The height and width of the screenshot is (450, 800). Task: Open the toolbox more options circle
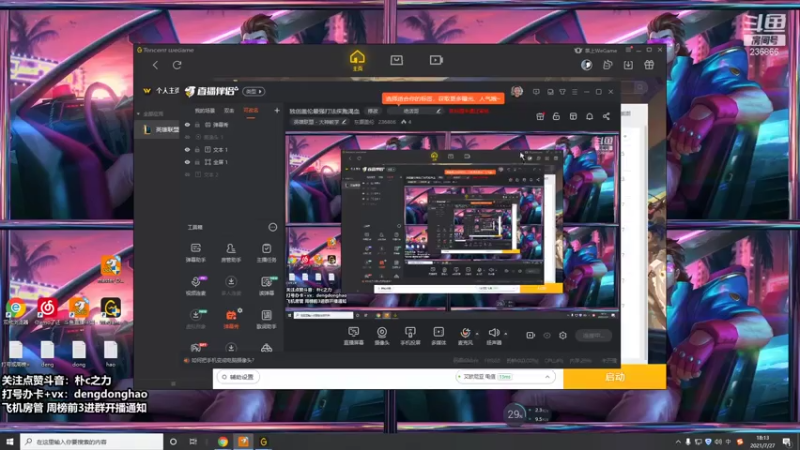click(272, 227)
